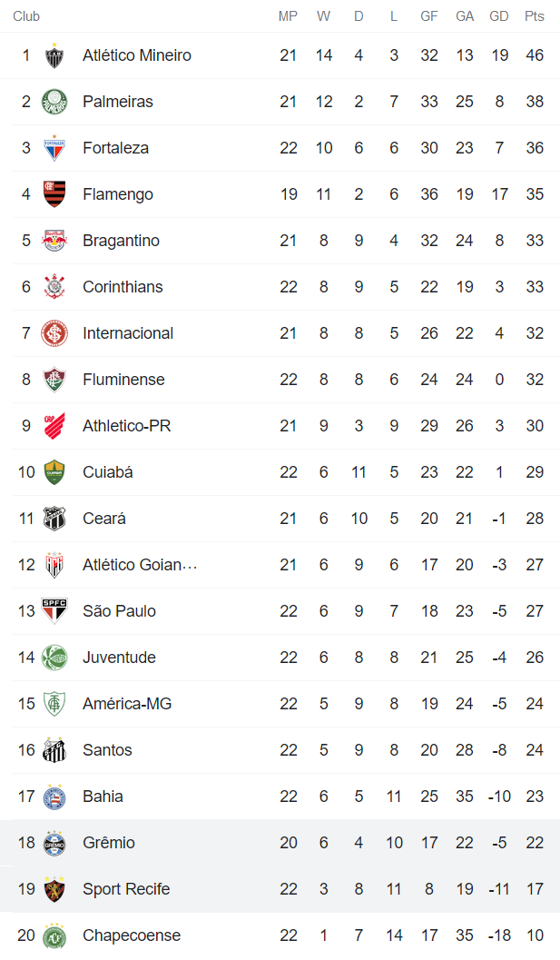The width and height of the screenshot is (560, 960).
Task: Click the Athletico-PR red logo
Action: click(54, 426)
